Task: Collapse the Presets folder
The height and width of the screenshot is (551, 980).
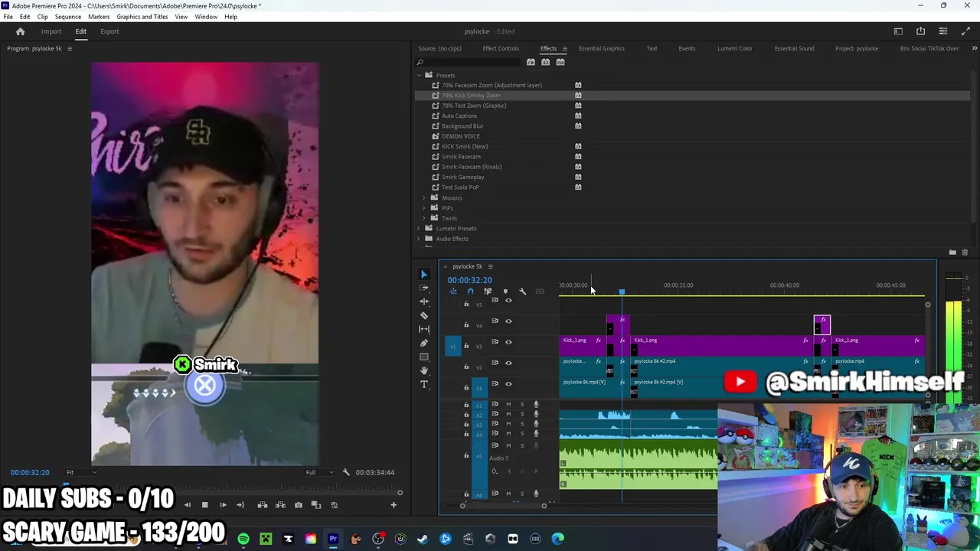Action: tap(420, 75)
